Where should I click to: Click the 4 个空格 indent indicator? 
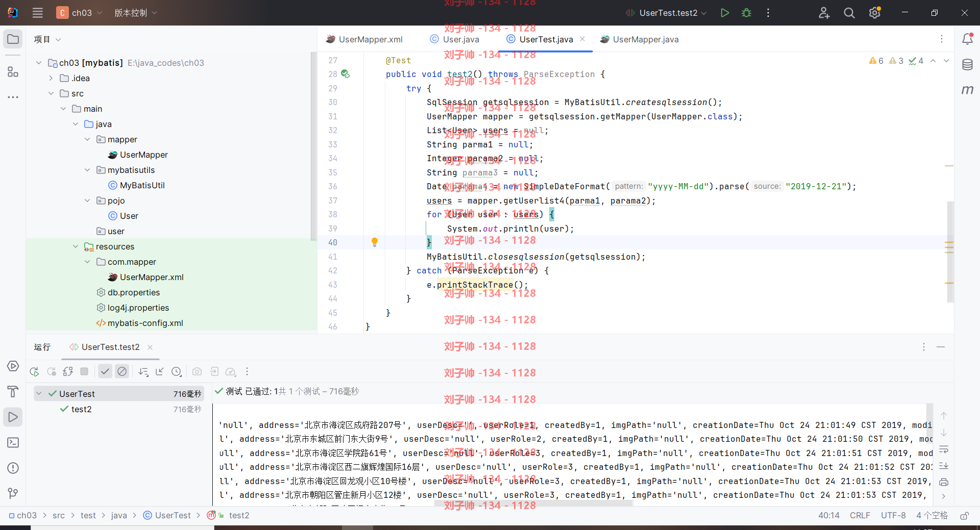(x=932, y=516)
